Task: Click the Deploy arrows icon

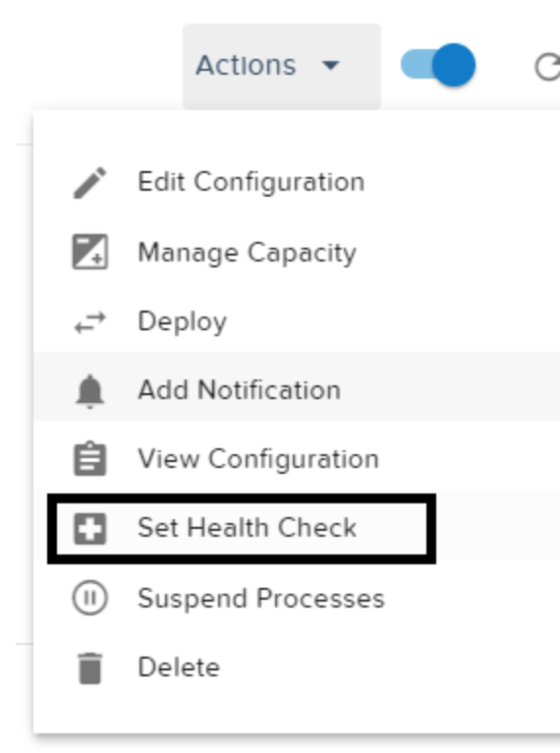Action: pos(89,321)
